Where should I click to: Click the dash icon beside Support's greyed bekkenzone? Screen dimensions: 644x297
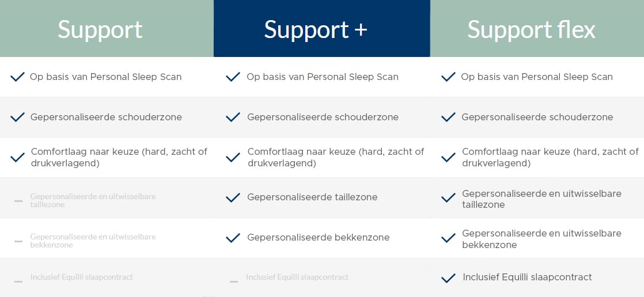(x=18, y=241)
